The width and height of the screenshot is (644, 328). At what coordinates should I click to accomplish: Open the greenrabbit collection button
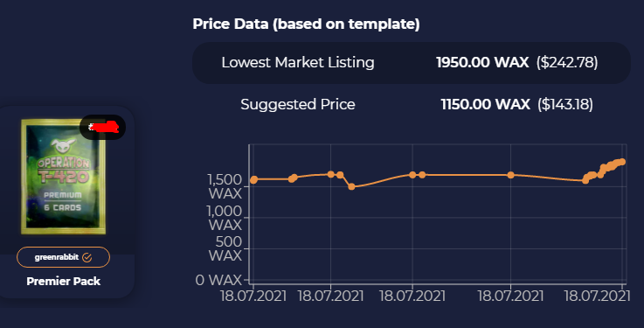coord(63,257)
